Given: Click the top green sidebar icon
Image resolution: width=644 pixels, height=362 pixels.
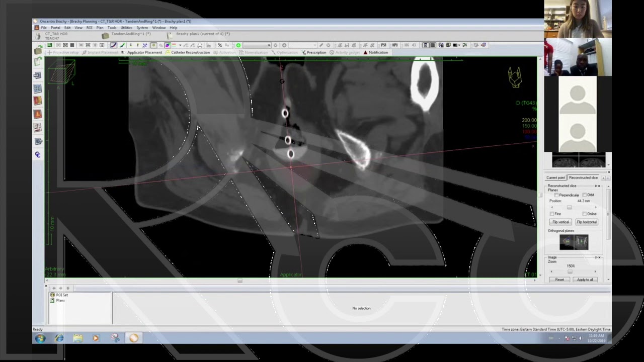Looking at the screenshot, I should (38, 50).
